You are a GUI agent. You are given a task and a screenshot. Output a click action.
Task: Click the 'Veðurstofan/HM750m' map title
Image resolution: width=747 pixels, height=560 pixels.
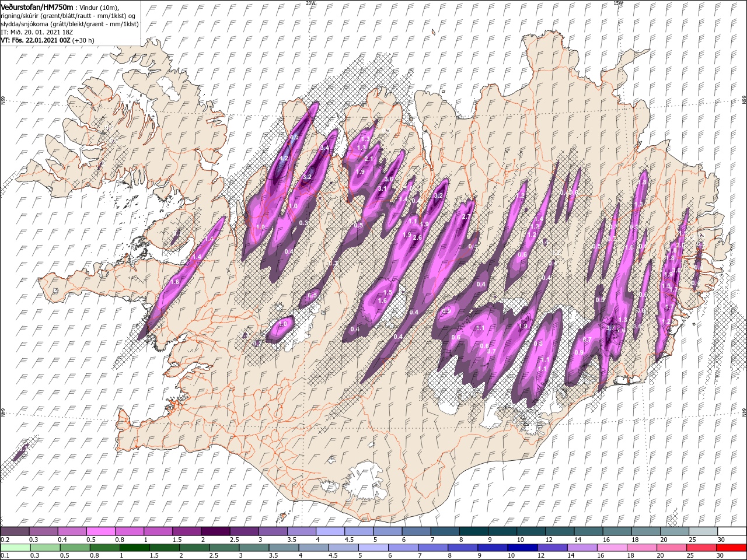coord(37,6)
